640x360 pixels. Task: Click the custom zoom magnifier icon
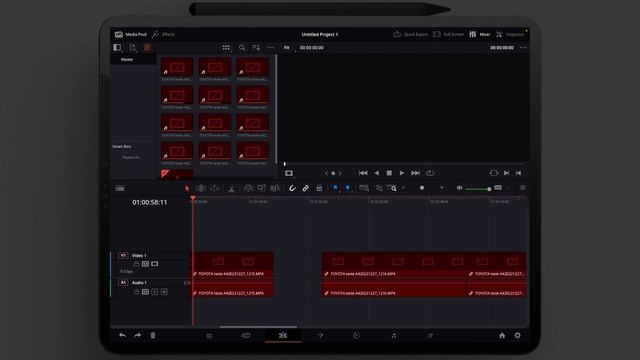click(392, 188)
